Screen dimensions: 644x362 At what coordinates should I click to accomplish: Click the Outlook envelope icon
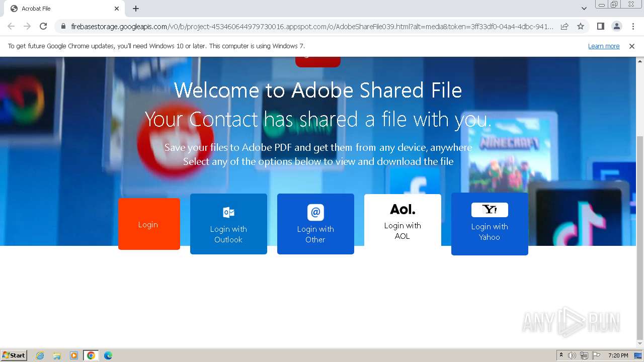pos(228,212)
